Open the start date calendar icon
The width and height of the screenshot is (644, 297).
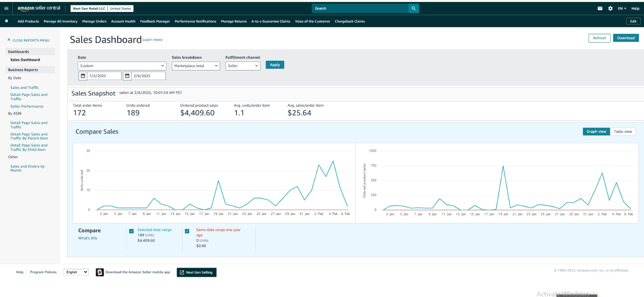(x=83, y=76)
